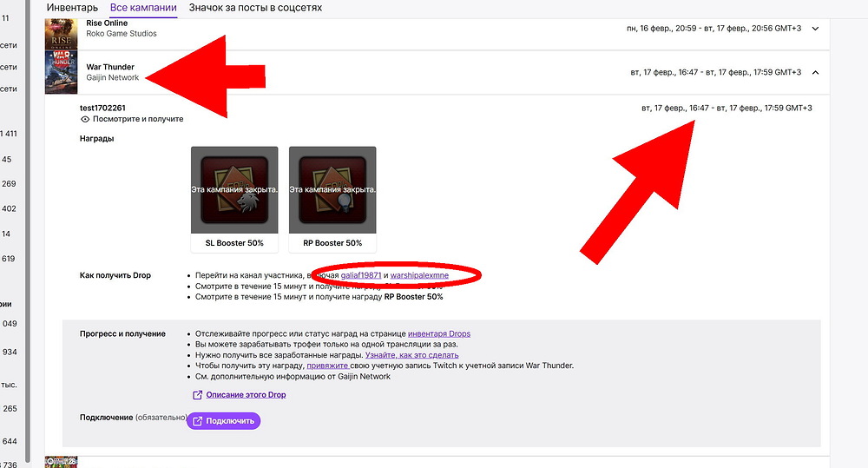Click the War Thunder campaign title text
The image size is (868, 468).
pyautogui.click(x=110, y=67)
